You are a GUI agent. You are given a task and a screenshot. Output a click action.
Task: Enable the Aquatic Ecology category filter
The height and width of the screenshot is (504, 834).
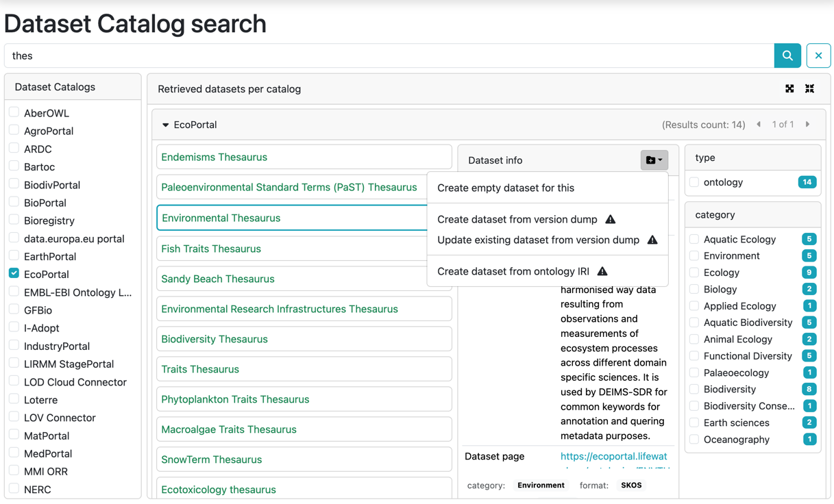pos(694,239)
